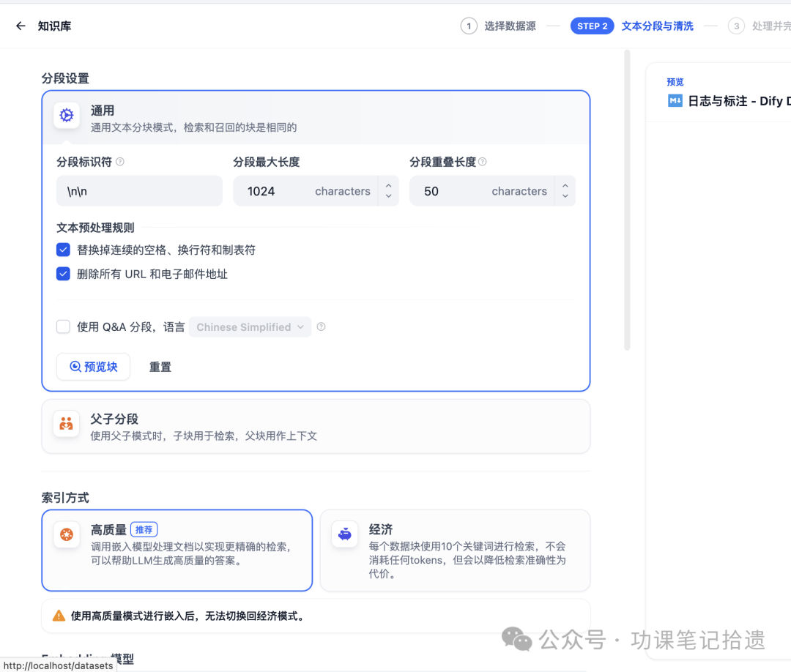Click the 父子分段 parent-child segmentation icon
791x672 pixels.
(66, 425)
